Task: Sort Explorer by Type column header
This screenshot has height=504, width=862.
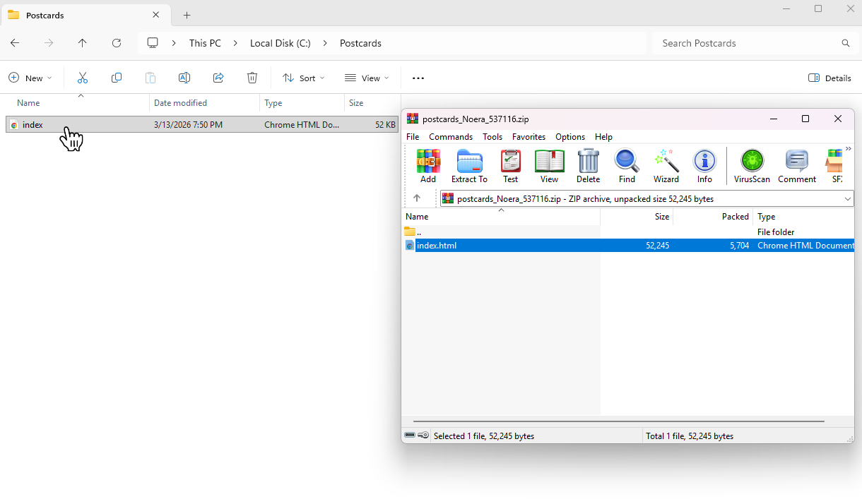Action: click(x=302, y=103)
